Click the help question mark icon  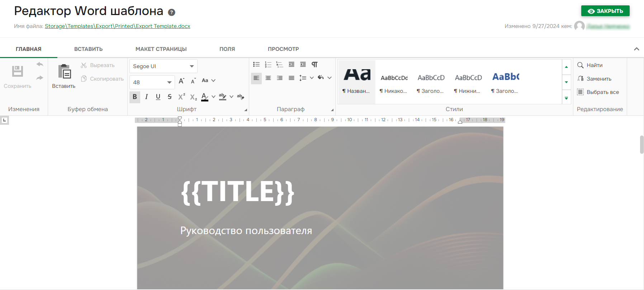172,13
